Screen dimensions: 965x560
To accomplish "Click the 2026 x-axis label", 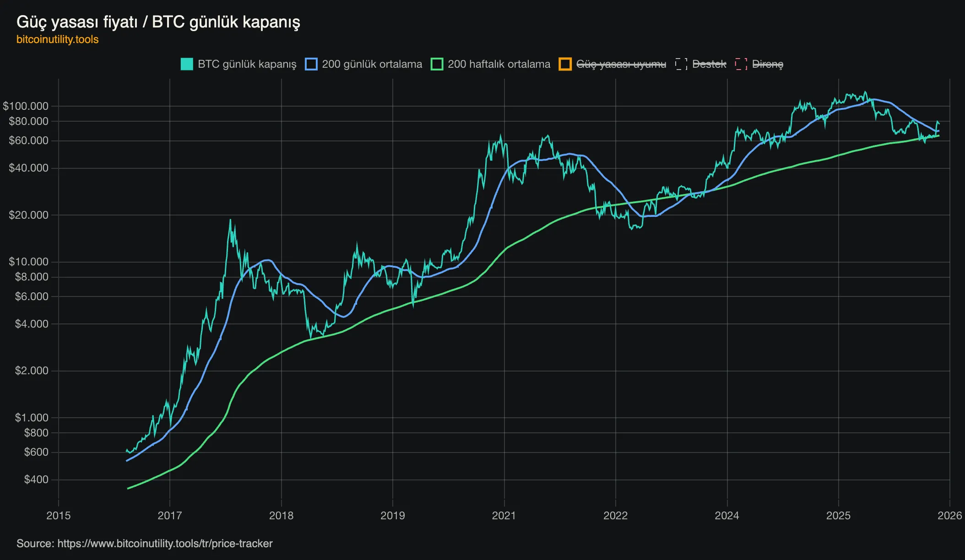I will [950, 516].
